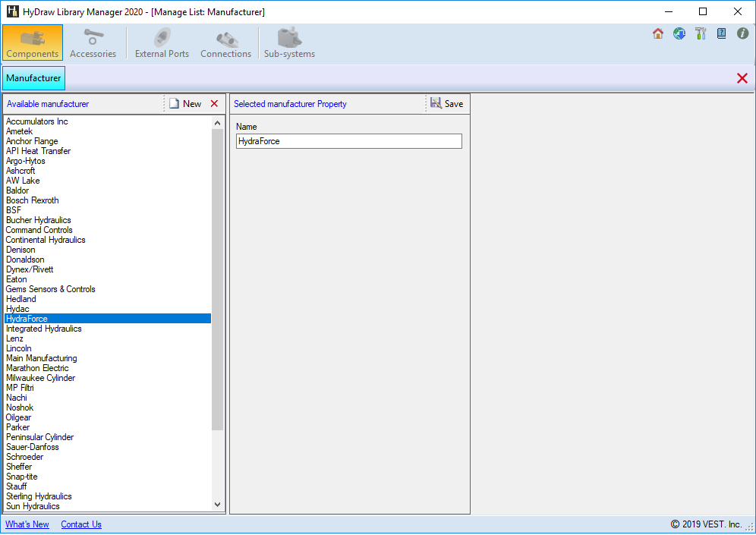Go to Home via house icon
The image size is (756, 535).
(657, 33)
